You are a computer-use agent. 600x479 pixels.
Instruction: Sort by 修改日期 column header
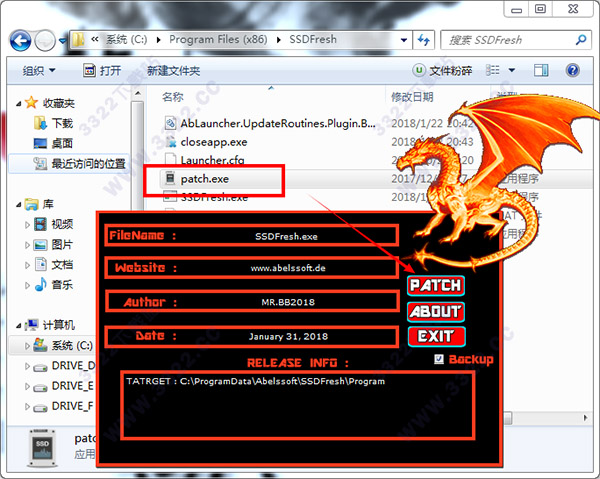(x=412, y=97)
